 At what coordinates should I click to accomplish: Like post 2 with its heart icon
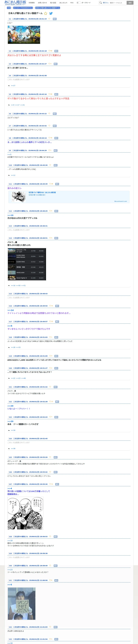(49, 51)
